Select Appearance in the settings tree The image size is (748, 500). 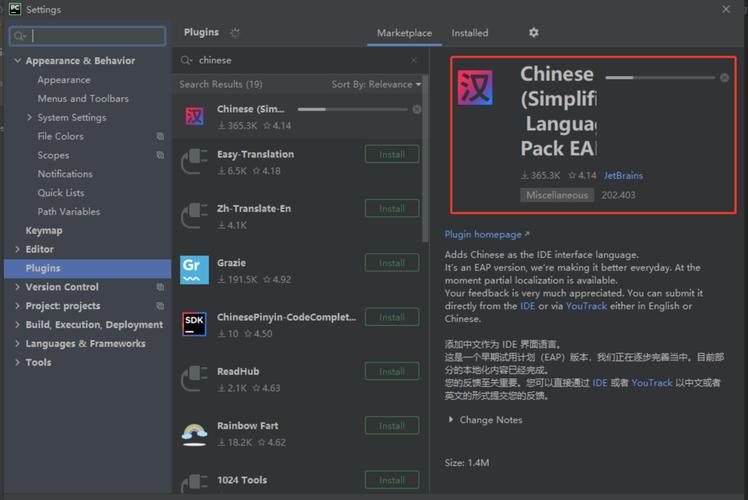[64, 80]
